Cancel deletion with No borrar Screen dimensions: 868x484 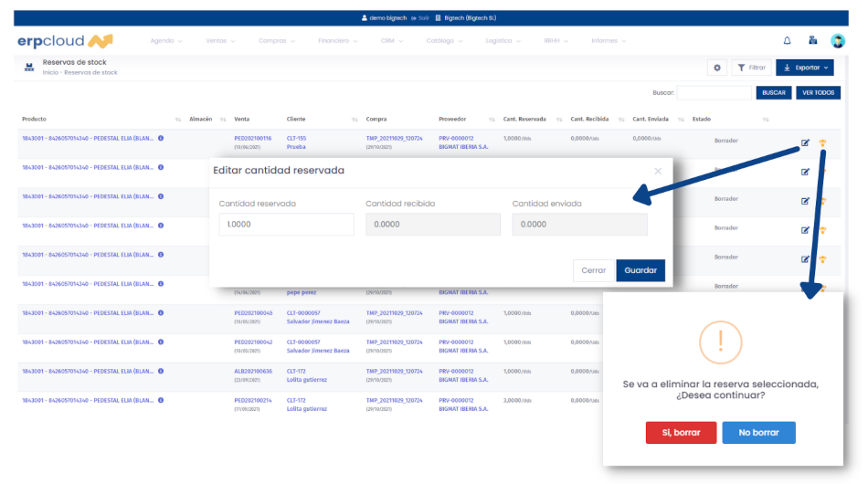pyautogui.click(x=758, y=433)
